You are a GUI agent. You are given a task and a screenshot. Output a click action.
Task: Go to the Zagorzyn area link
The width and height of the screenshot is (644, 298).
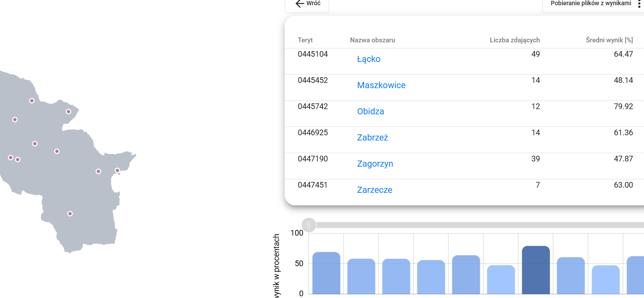pos(375,164)
